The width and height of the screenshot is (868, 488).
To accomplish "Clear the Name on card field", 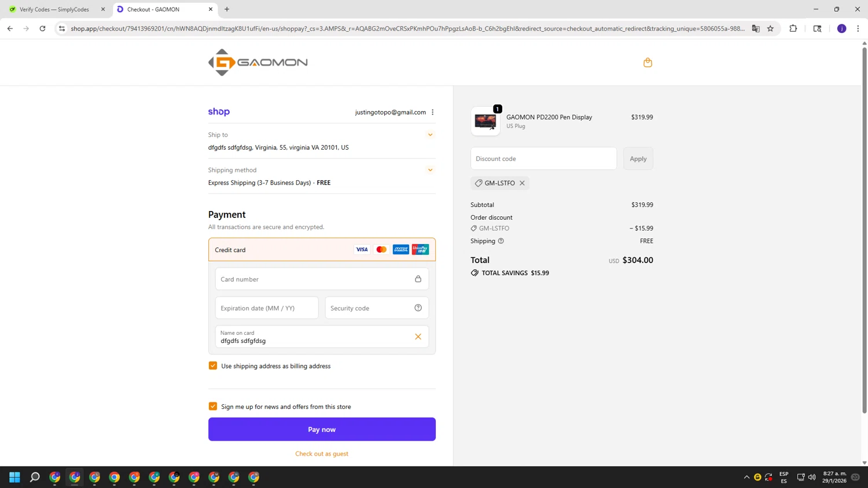I will (418, 337).
